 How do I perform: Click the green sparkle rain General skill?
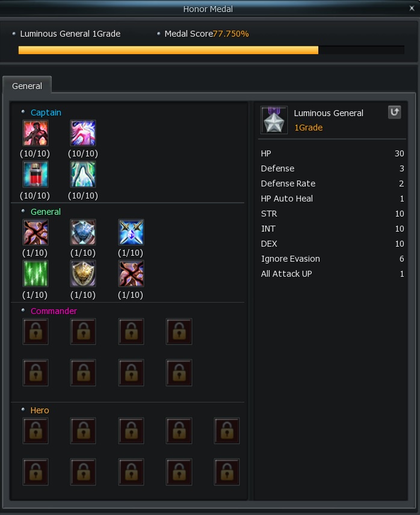(36, 273)
